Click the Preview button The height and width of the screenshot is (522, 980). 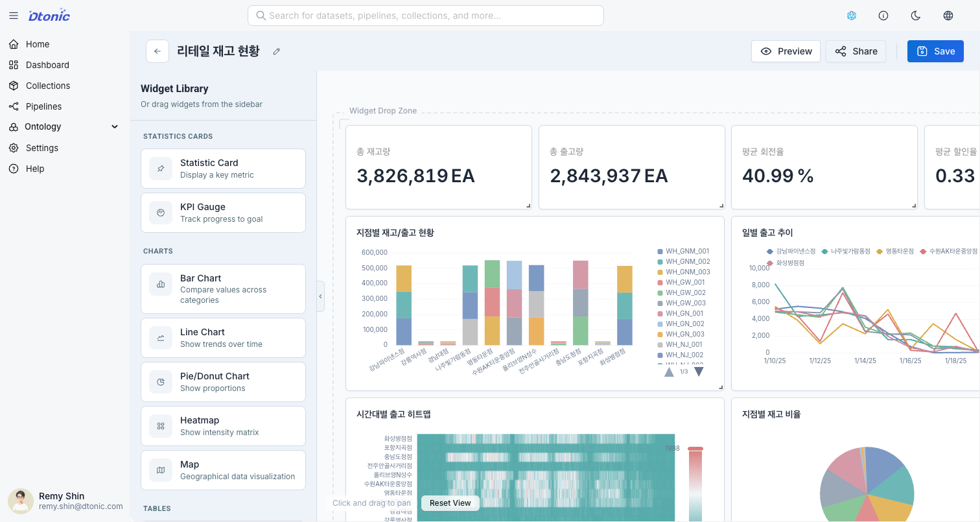click(x=786, y=51)
